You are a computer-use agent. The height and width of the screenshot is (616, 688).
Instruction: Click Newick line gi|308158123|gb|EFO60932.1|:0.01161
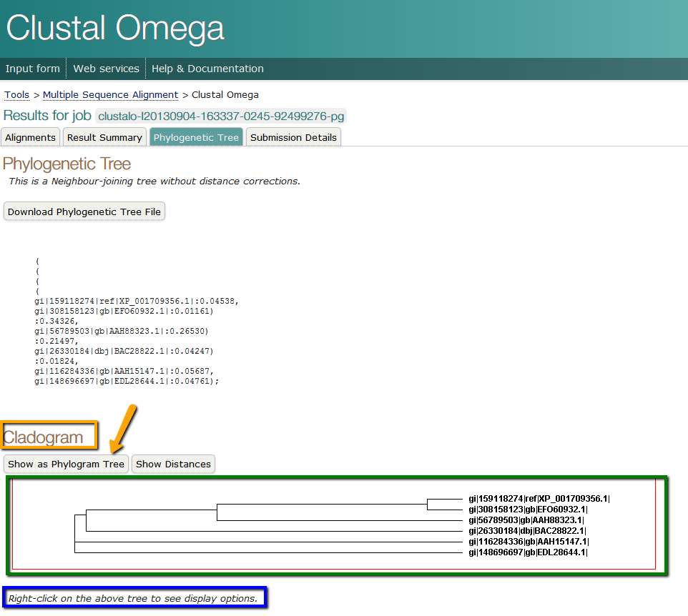click(x=124, y=312)
